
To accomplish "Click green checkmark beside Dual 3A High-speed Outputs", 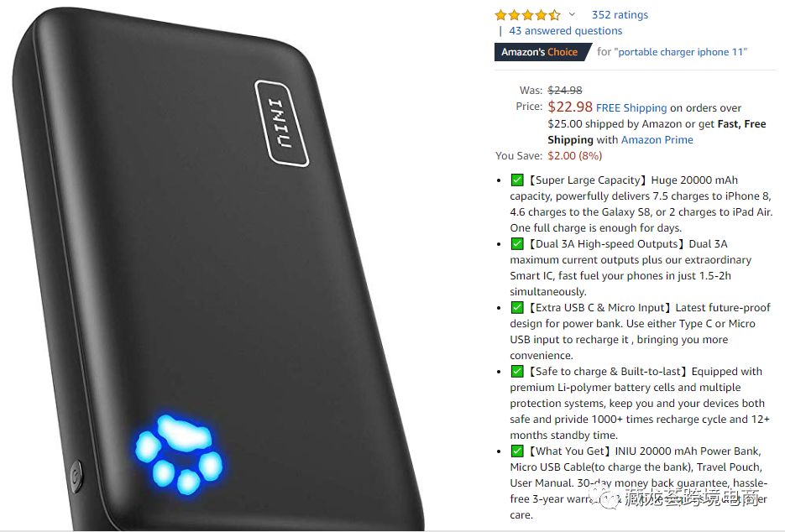I will click(x=517, y=243).
